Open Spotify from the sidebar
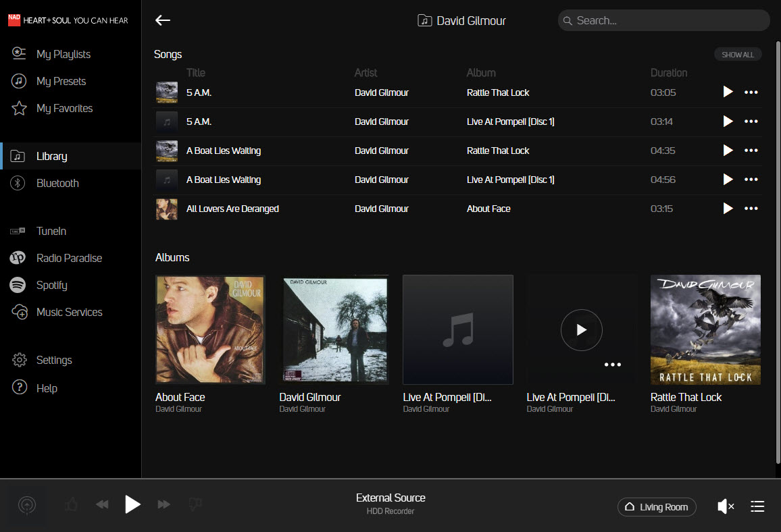 51,285
